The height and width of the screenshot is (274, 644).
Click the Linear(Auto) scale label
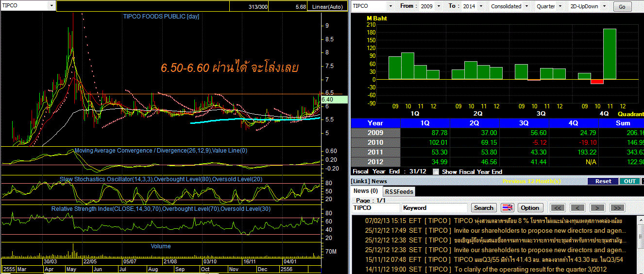point(327,7)
